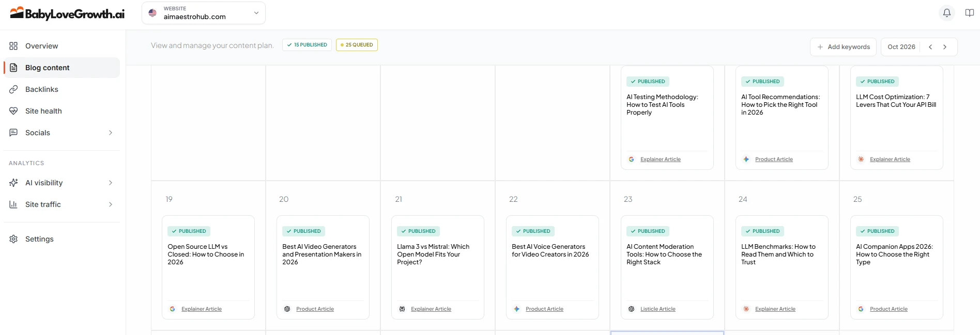Select calendar day 22
This screenshot has width=980, height=335.
(x=513, y=199)
